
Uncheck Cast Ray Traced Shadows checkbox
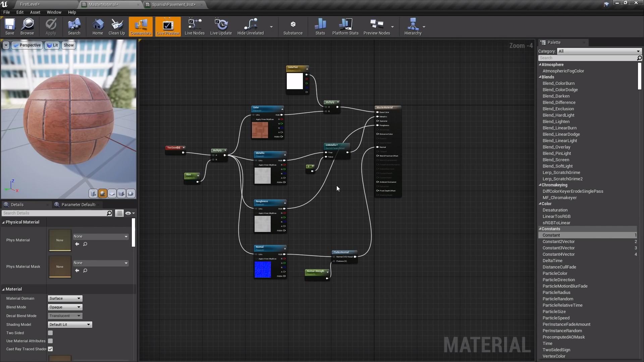pos(50,349)
